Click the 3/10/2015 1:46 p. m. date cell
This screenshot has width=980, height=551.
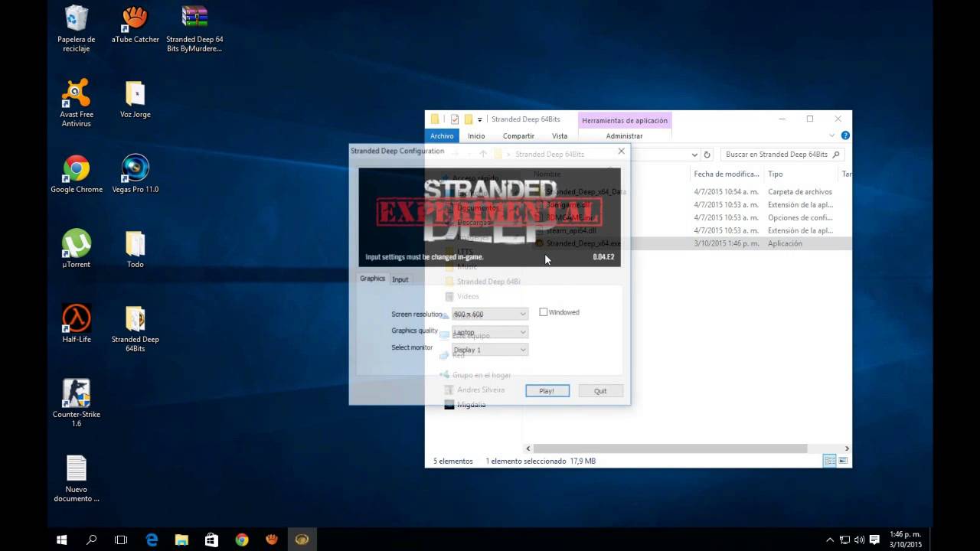coord(727,243)
